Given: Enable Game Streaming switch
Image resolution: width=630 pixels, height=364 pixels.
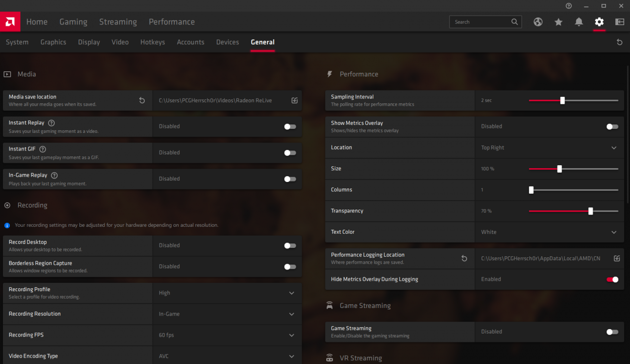Looking at the screenshot, I should [612, 332].
